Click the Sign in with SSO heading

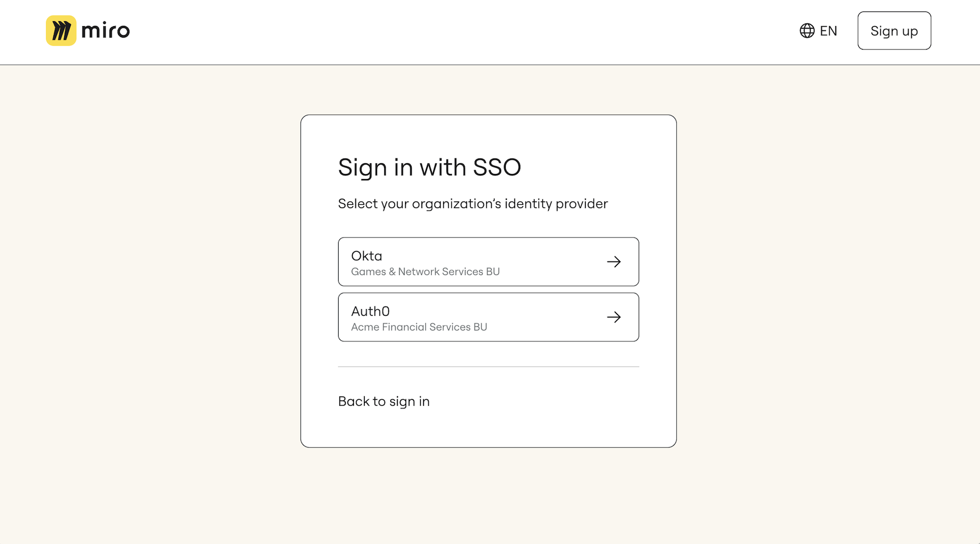point(429,167)
